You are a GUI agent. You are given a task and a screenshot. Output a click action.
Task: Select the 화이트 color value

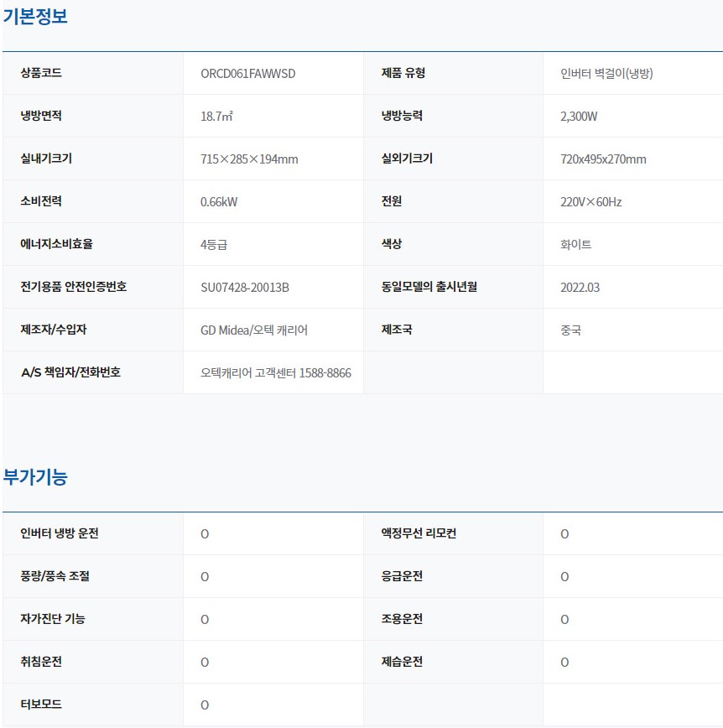coord(575,245)
